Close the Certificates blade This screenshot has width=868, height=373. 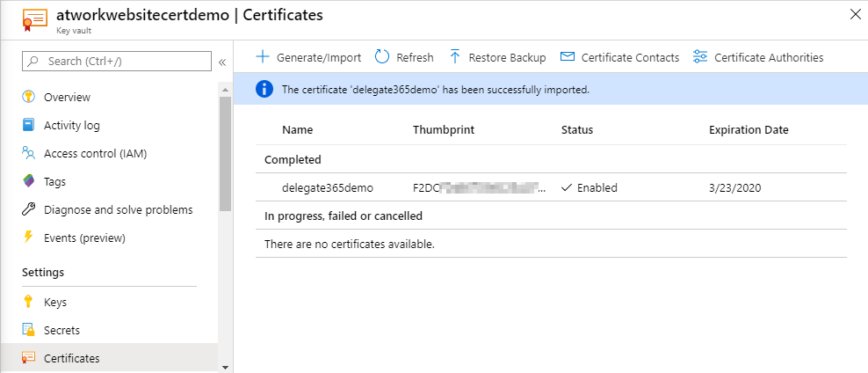pyautogui.click(x=856, y=13)
